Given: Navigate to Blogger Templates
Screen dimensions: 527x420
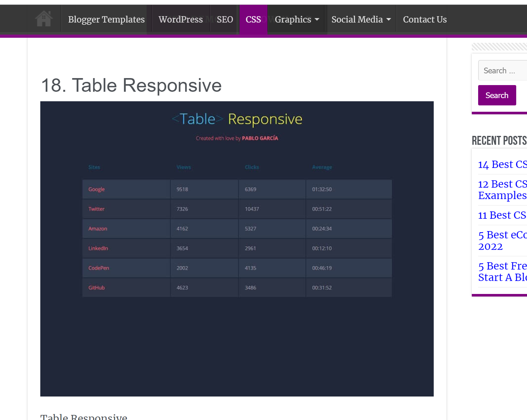Looking at the screenshot, I should pos(106,19).
